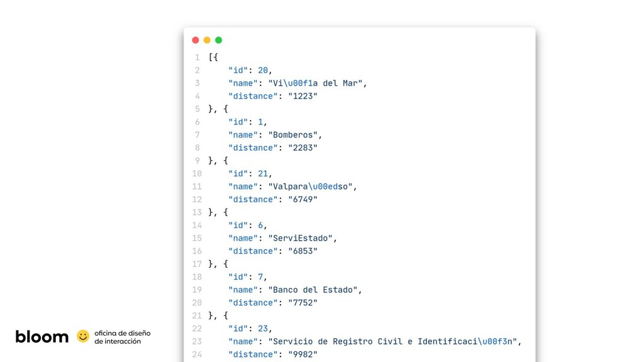Click the id value 21
This screenshot has width=644, height=362.
[x=263, y=173]
